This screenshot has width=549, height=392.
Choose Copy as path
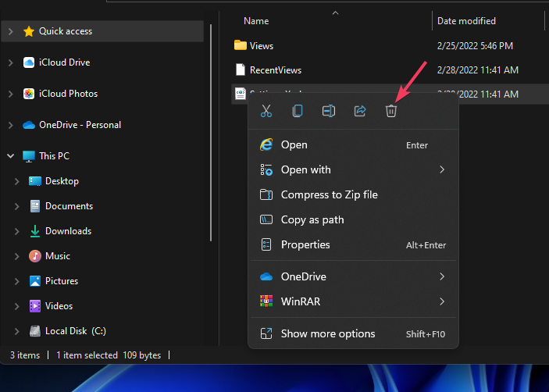pos(353,219)
